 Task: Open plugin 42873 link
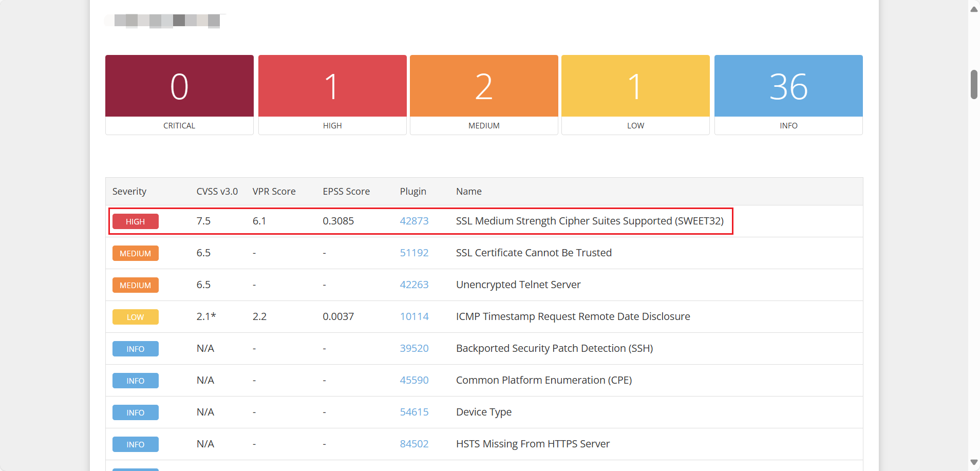[x=414, y=221]
